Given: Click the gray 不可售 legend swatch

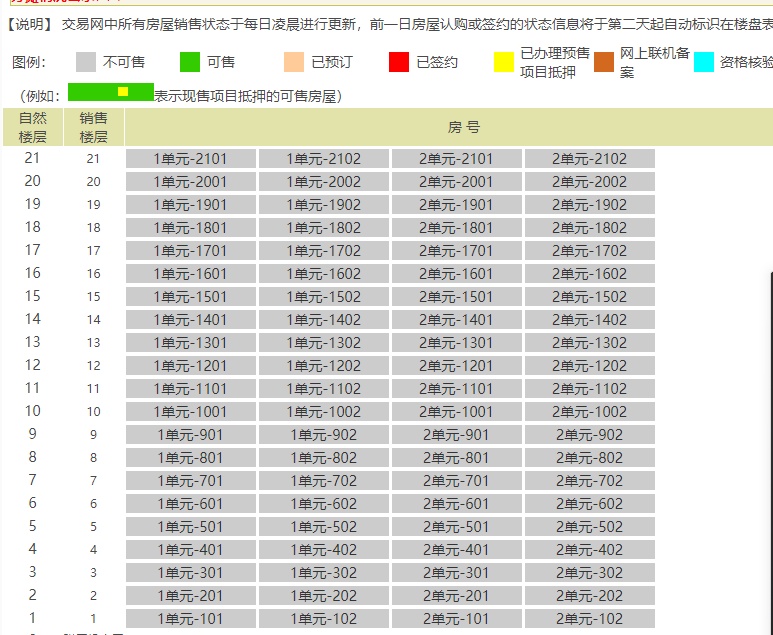Looking at the screenshot, I should pos(86,62).
